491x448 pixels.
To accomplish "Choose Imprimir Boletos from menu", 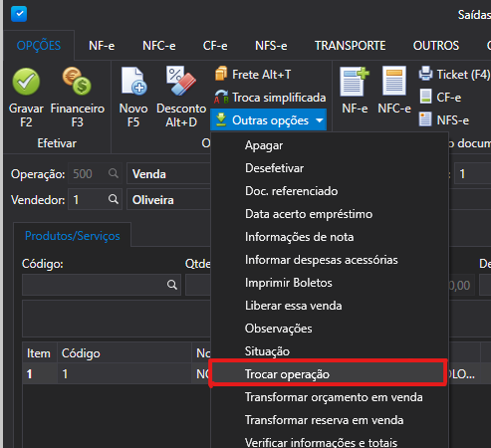I will [x=330, y=283].
